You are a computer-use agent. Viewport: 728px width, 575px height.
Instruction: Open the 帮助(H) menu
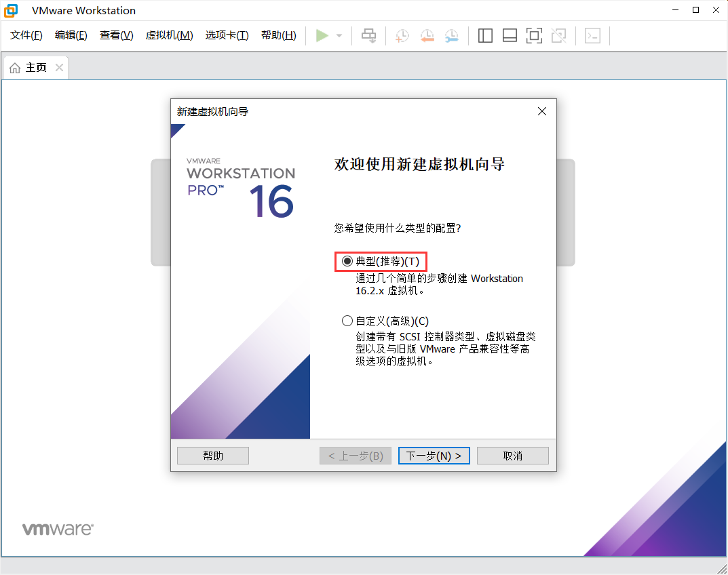point(278,35)
